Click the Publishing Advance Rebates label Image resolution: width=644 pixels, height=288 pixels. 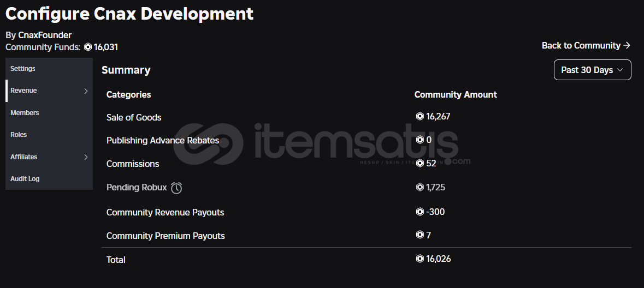click(x=163, y=141)
